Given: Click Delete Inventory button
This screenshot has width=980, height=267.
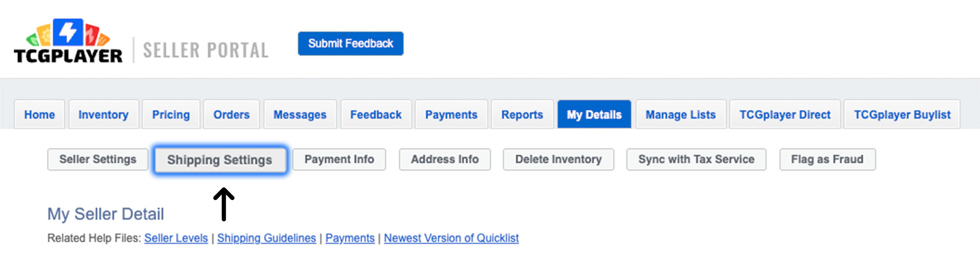Looking at the screenshot, I should 559,159.
